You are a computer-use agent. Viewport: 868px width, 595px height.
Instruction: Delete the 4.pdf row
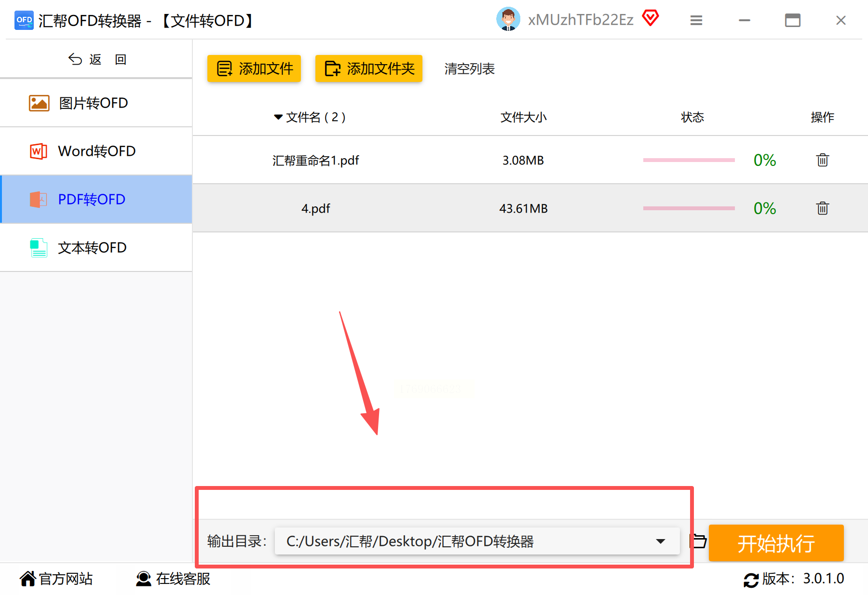822,208
